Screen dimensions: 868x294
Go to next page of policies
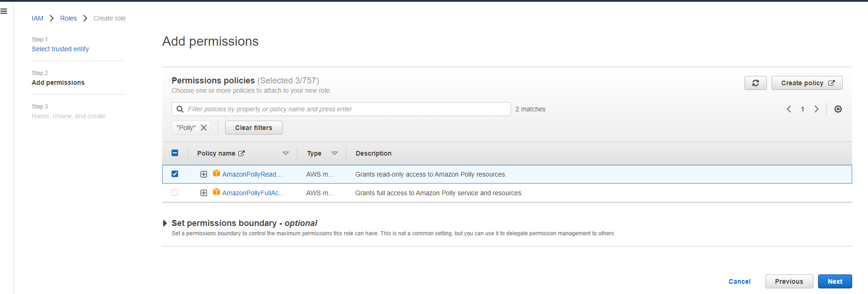click(x=816, y=109)
